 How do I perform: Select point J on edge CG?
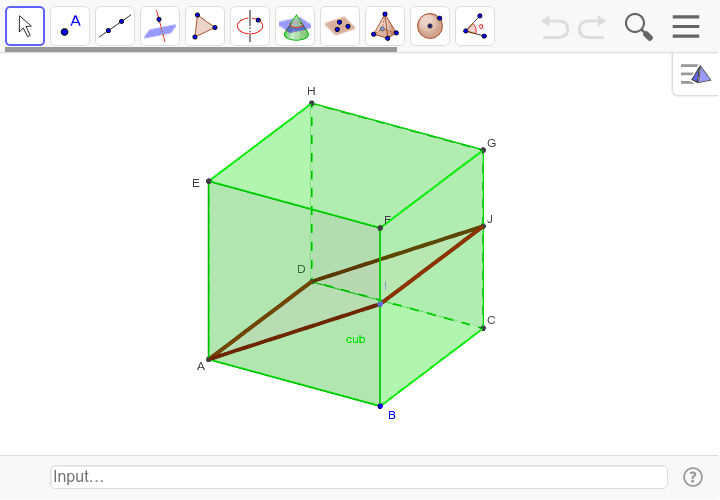click(483, 226)
